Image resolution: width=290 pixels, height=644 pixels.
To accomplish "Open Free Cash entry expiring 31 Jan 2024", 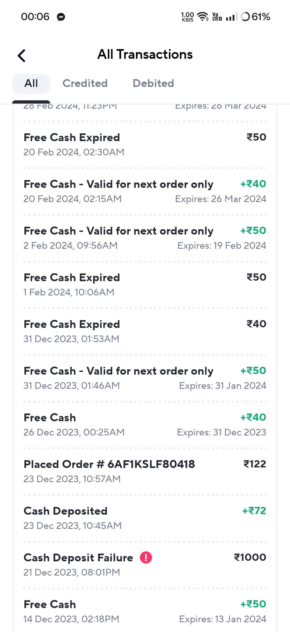I will pyautogui.click(x=145, y=378).
